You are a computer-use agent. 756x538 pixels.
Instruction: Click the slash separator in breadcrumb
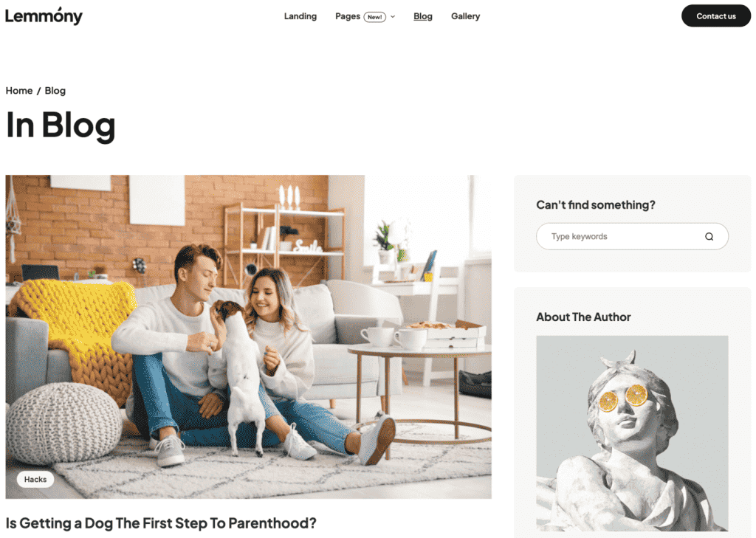coord(38,91)
